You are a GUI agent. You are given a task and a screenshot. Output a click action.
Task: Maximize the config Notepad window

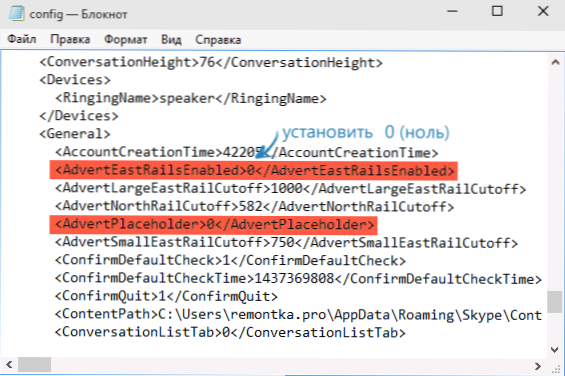coord(497,12)
